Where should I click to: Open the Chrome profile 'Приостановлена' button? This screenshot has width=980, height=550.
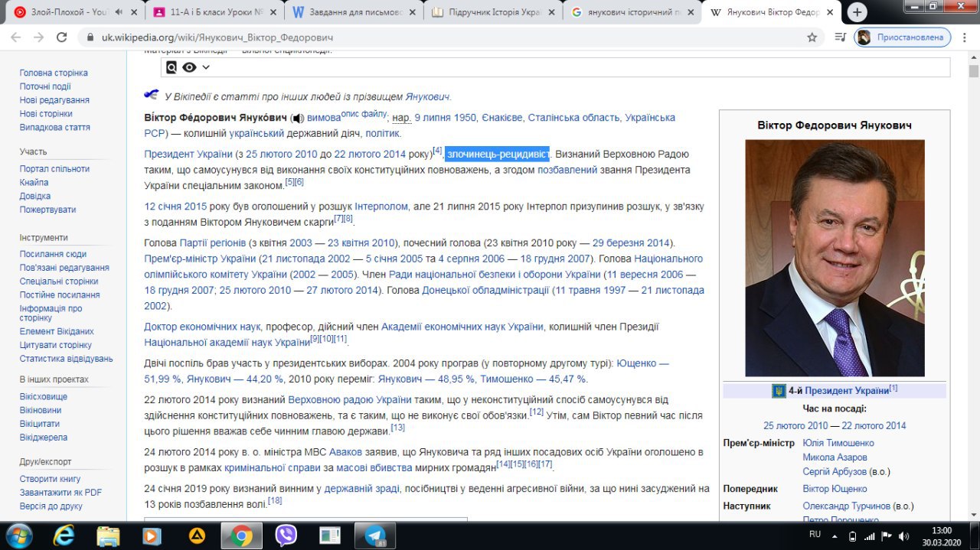[903, 37]
